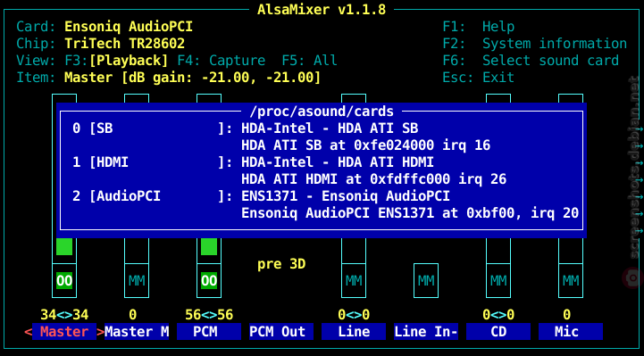The image size is (644, 356).
Task: Select the Master channel label
Action: [64, 331]
